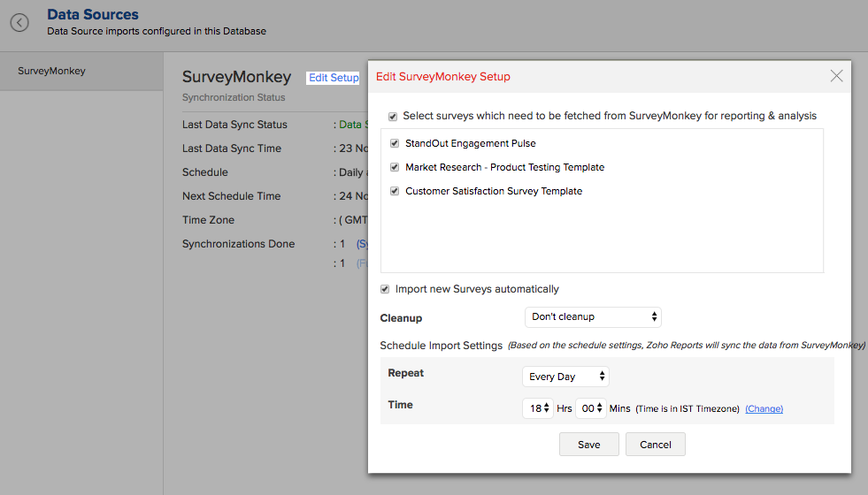868x495 pixels.
Task: Click the Synchronizations Done label
Action: click(x=239, y=243)
